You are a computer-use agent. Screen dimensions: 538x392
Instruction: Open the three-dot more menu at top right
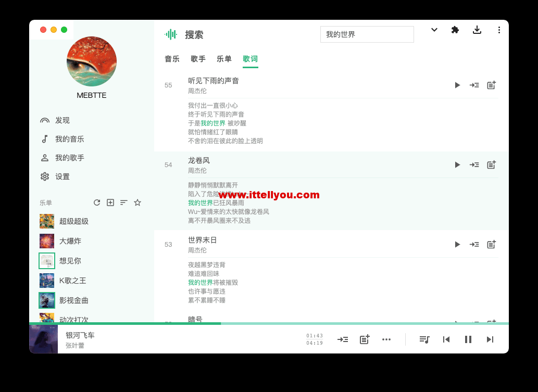coord(499,30)
